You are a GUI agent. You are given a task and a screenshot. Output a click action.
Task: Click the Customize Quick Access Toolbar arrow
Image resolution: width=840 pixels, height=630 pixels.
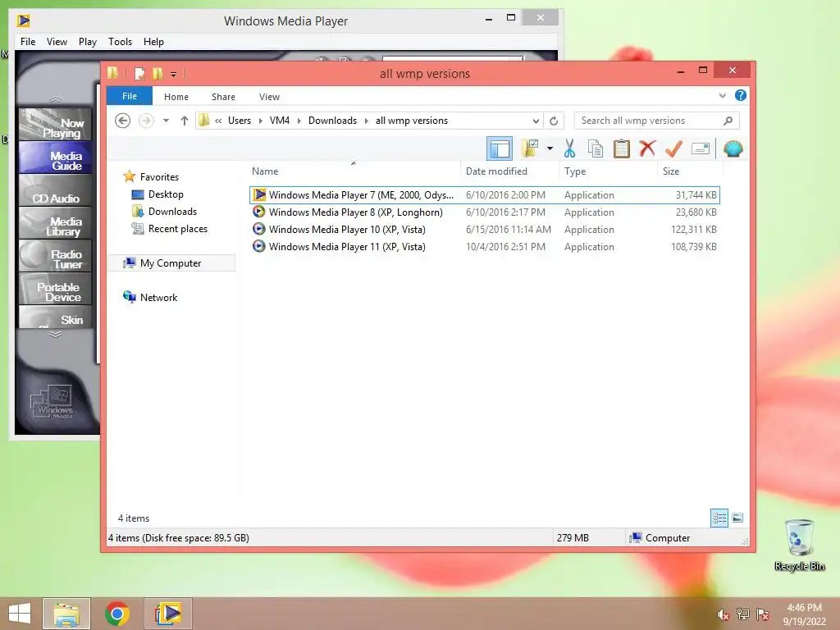tap(173, 74)
